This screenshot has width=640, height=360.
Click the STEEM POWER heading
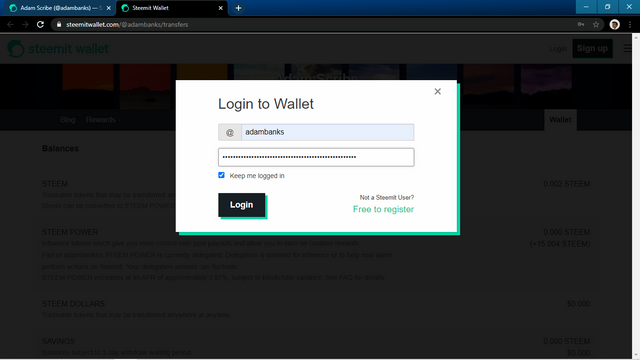[x=70, y=232]
